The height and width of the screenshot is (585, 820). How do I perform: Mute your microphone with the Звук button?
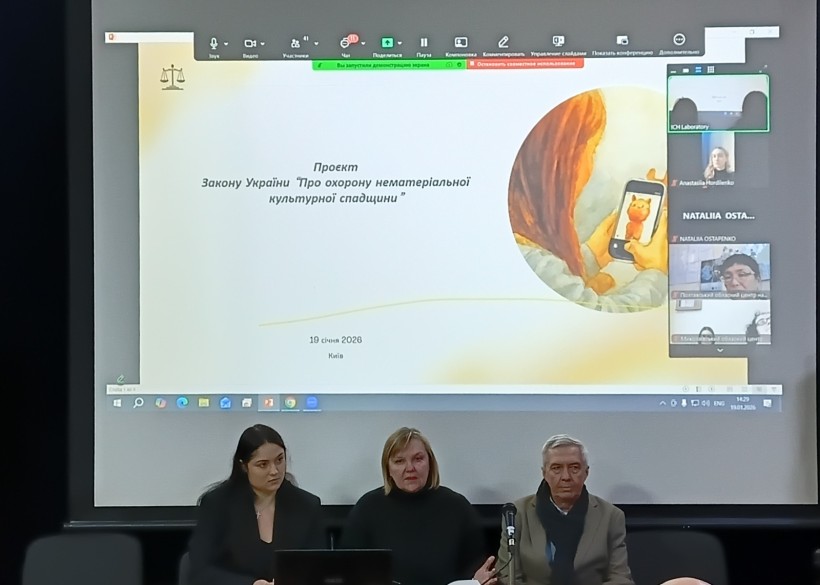coord(212,43)
